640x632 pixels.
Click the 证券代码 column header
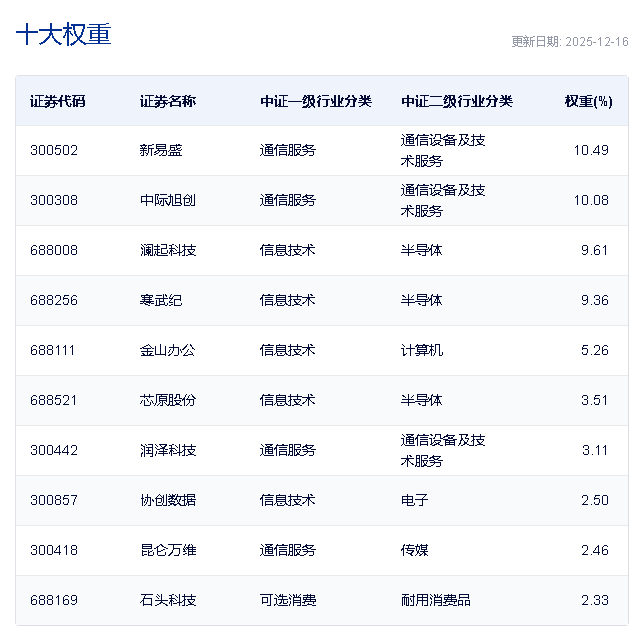[58, 101]
